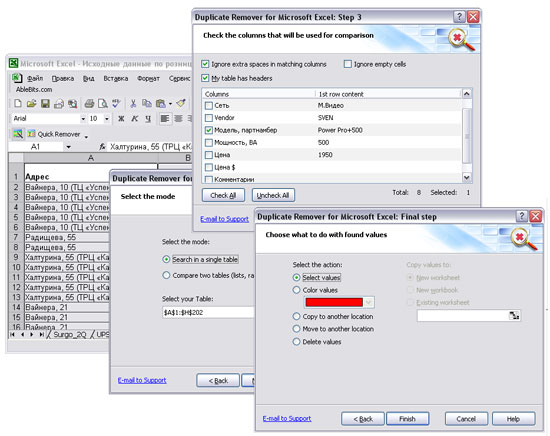Open the font size 10 dropdown
Viewport: 550px width, 436px height.
point(107,119)
